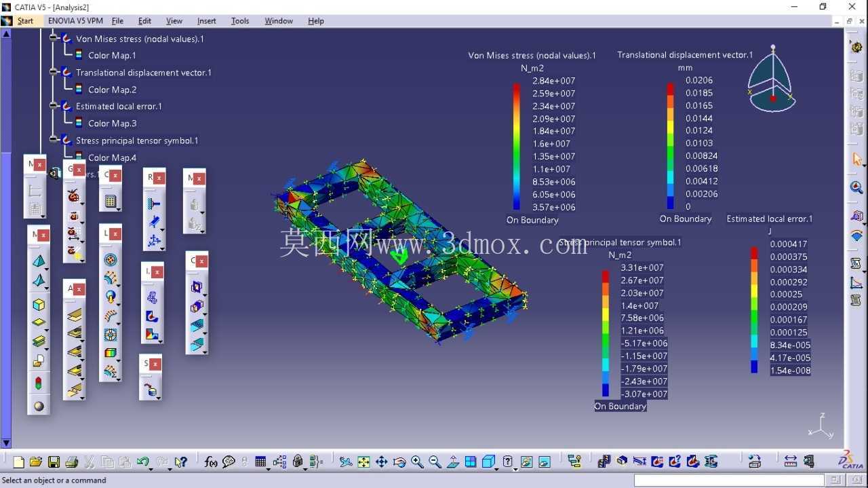Click the Zoom Out magnifier

[x=435, y=462]
